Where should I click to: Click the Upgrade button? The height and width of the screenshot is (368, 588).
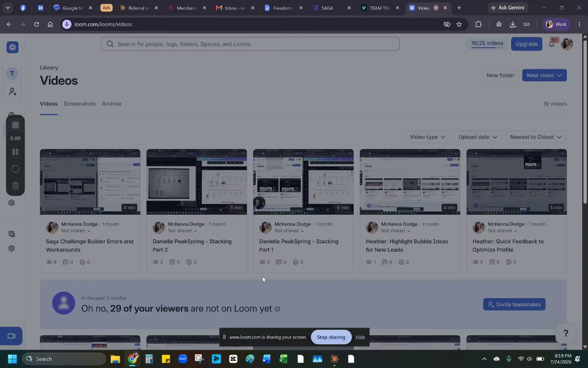tap(527, 44)
